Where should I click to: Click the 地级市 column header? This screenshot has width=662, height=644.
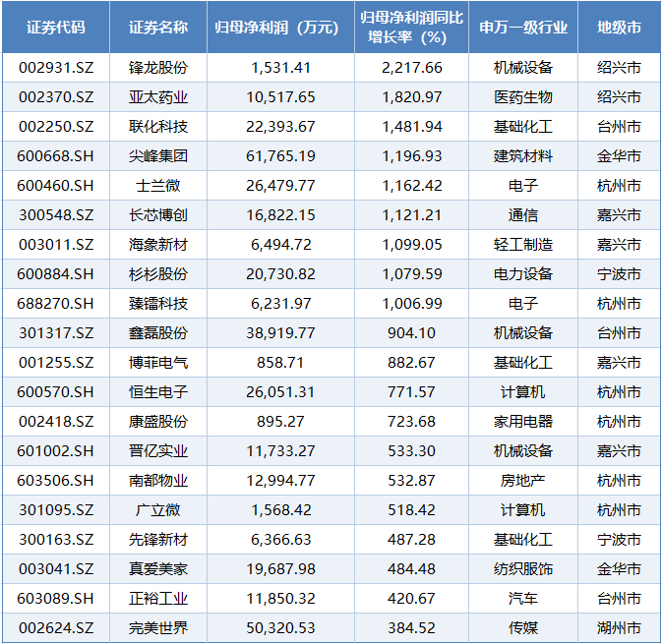point(619,28)
